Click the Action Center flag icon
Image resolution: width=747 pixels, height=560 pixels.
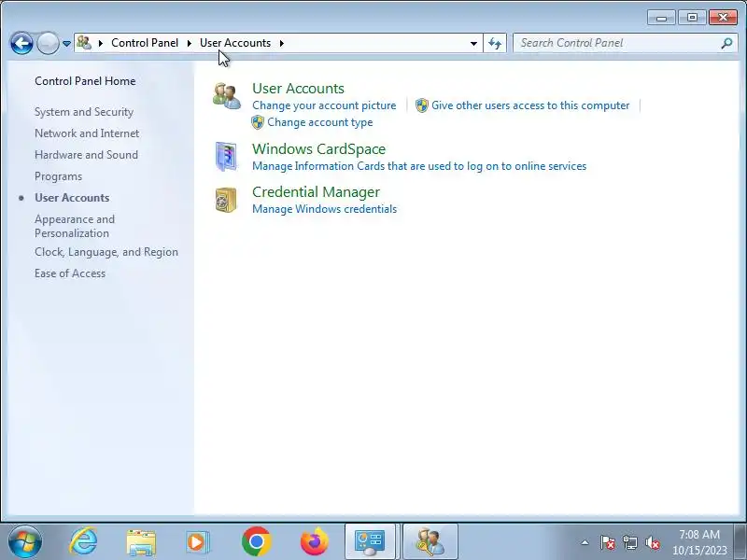(608, 542)
